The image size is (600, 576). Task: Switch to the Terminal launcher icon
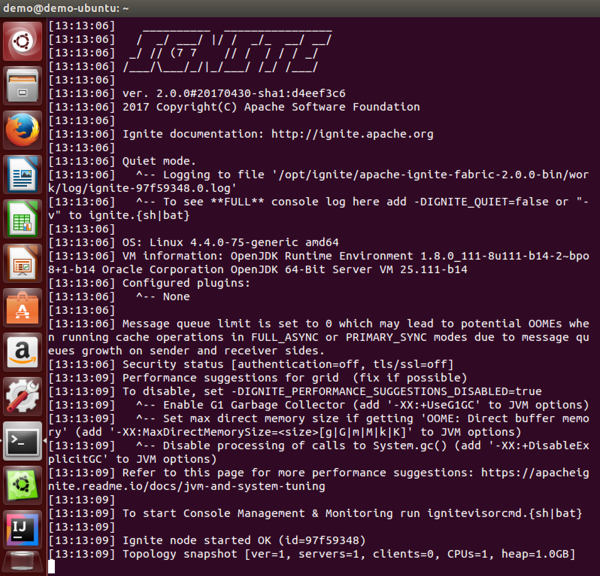coord(22,441)
